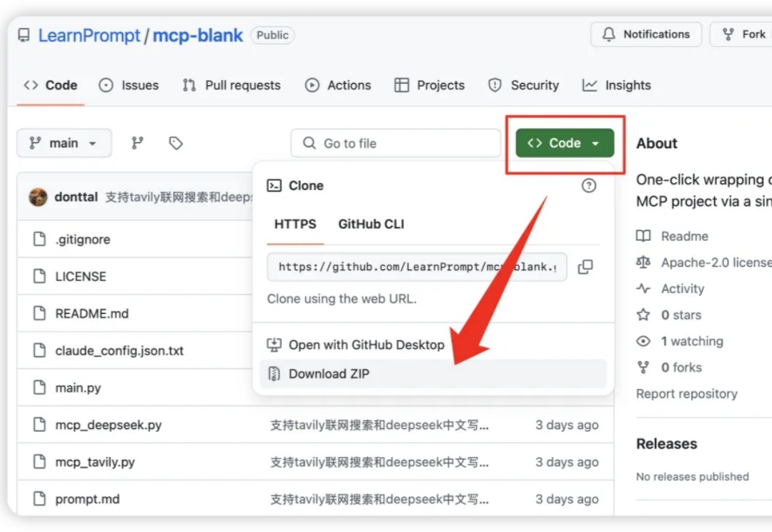Click the pulse icon beside Activity
772x532 pixels.
point(643,289)
